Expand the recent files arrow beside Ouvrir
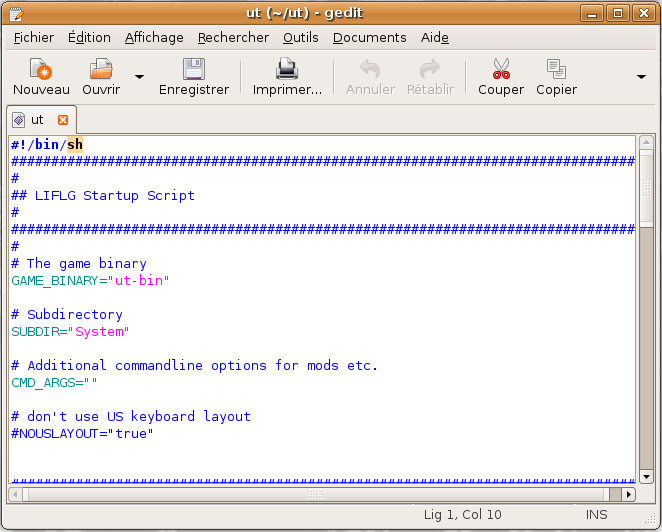The height and width of the screenshot is (532, 662). [139, 77]
